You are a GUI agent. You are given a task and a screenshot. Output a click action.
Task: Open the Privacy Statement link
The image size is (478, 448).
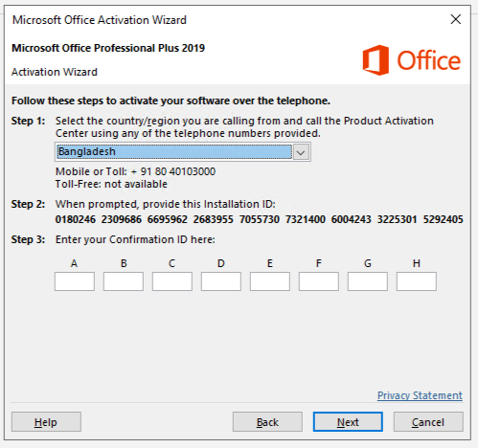click(420, 395)
